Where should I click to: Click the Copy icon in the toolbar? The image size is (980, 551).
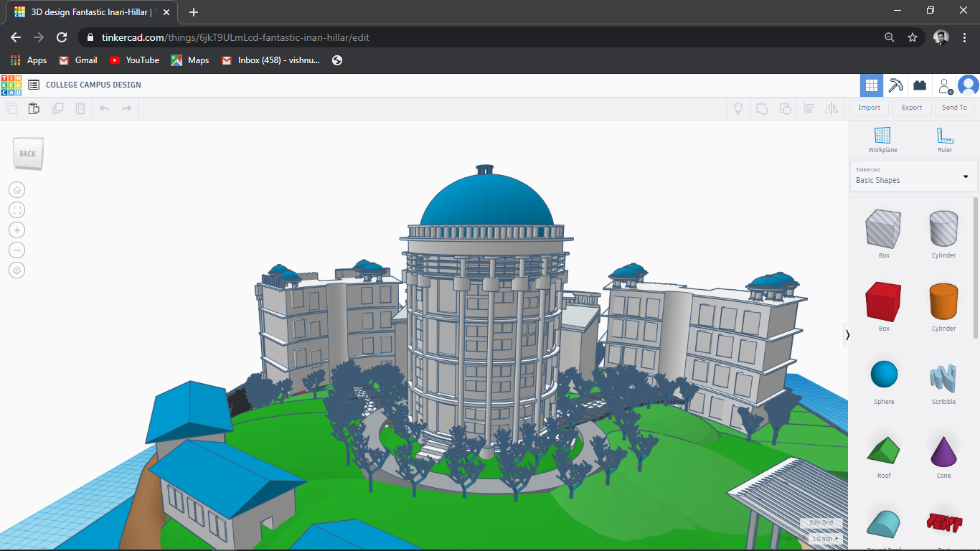pos(11,108)
